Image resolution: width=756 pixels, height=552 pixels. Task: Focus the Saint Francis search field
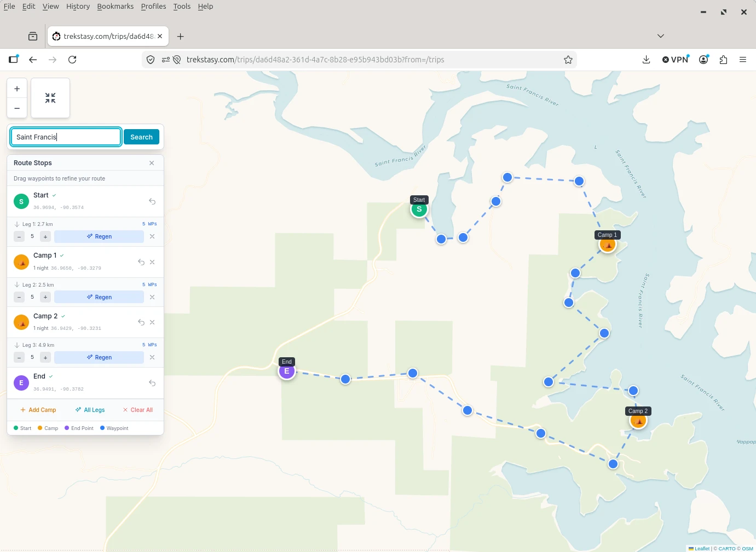66,137
